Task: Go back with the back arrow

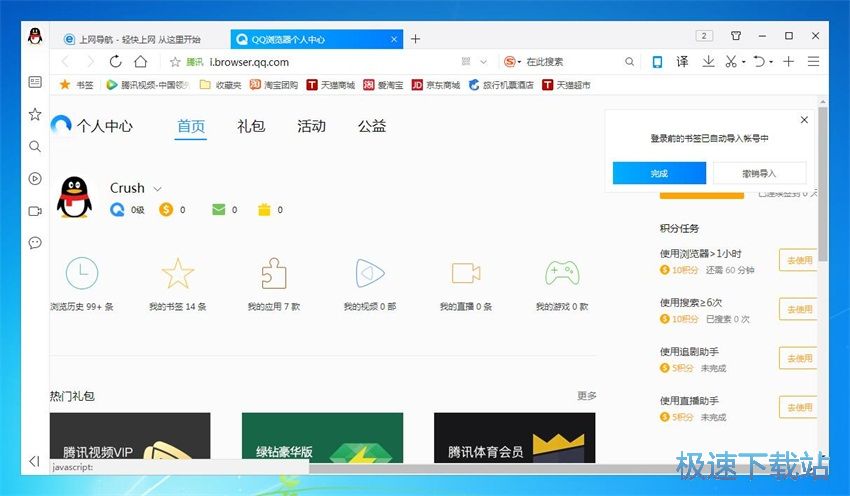Action: pyautogui.click(x=66, y=62)
